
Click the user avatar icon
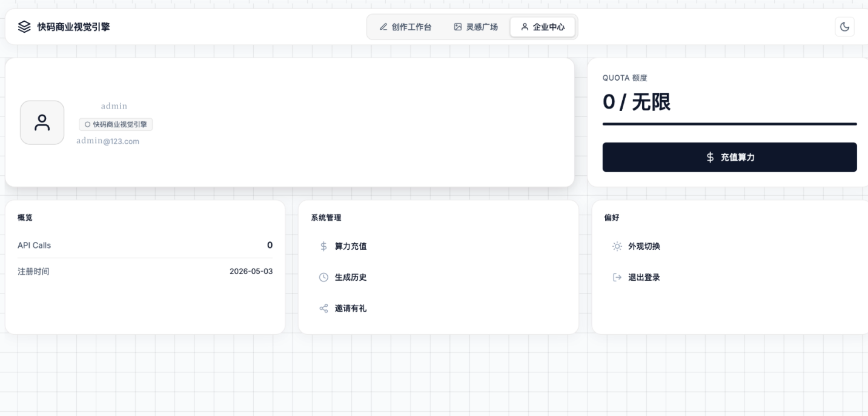pyautogui.click(x=42, y=122)
